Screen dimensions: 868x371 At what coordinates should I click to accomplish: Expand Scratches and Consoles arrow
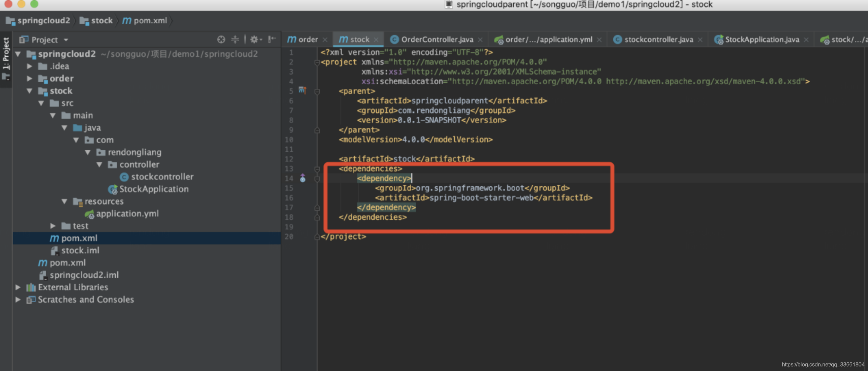coord(18,300)
